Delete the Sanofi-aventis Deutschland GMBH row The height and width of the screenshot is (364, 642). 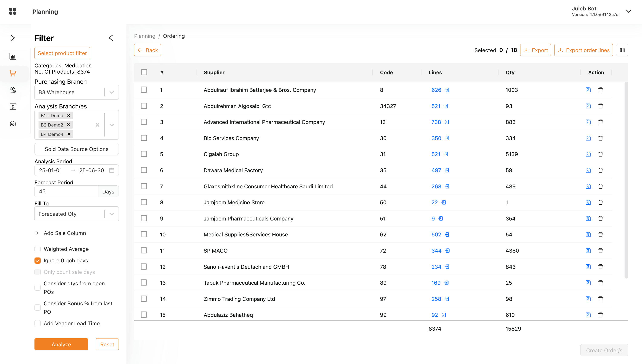tap(600, 267)
